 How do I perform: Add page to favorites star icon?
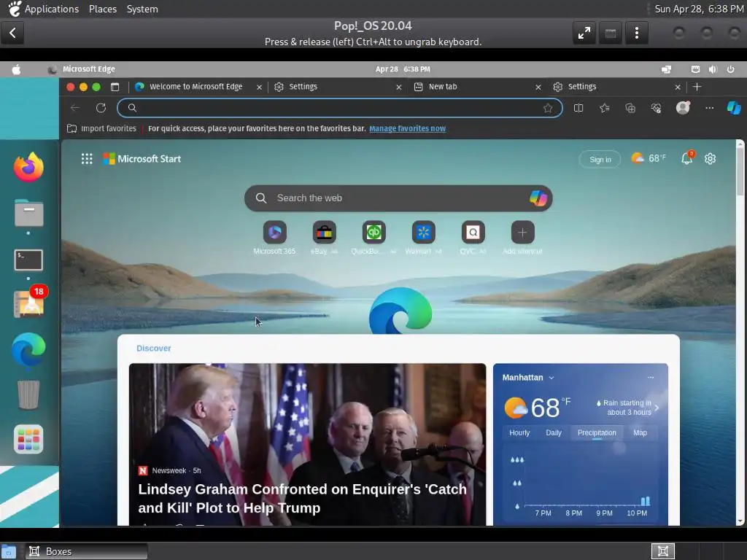548,108
